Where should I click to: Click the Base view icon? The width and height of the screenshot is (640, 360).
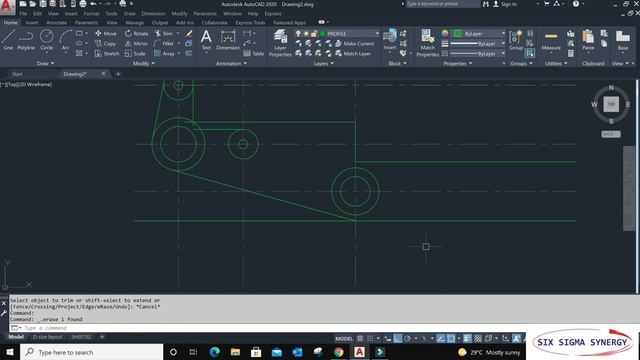623,40
